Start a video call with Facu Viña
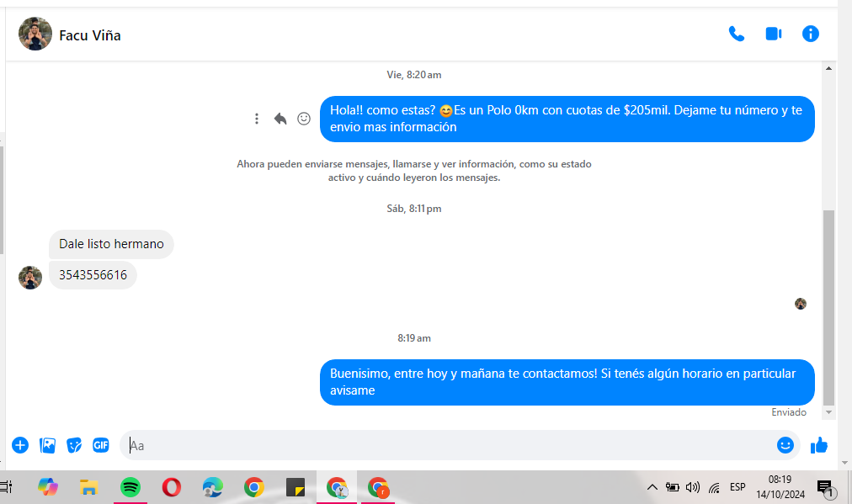Viewport: 852px width, 504px height. click(x=773, y=34)
